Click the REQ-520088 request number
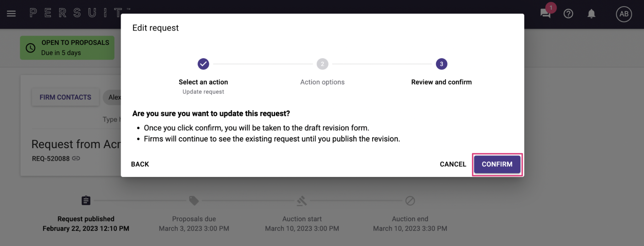The width and height of the screenshot is (644, 246). point(51,159)
